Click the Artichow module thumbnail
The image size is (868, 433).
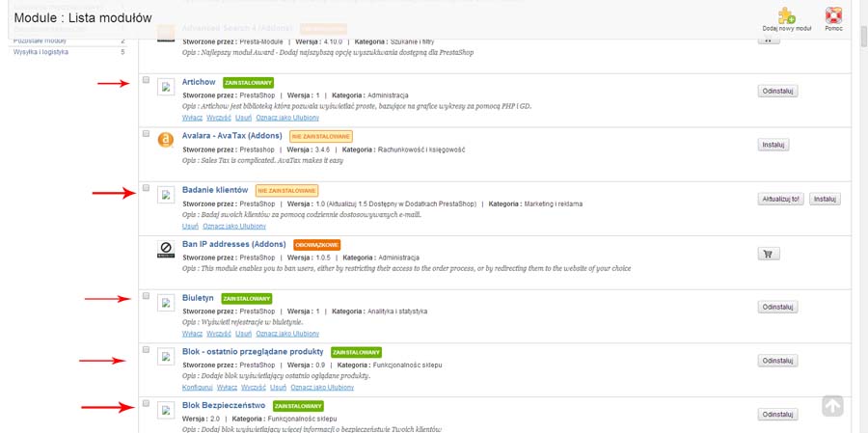point(166,87)
